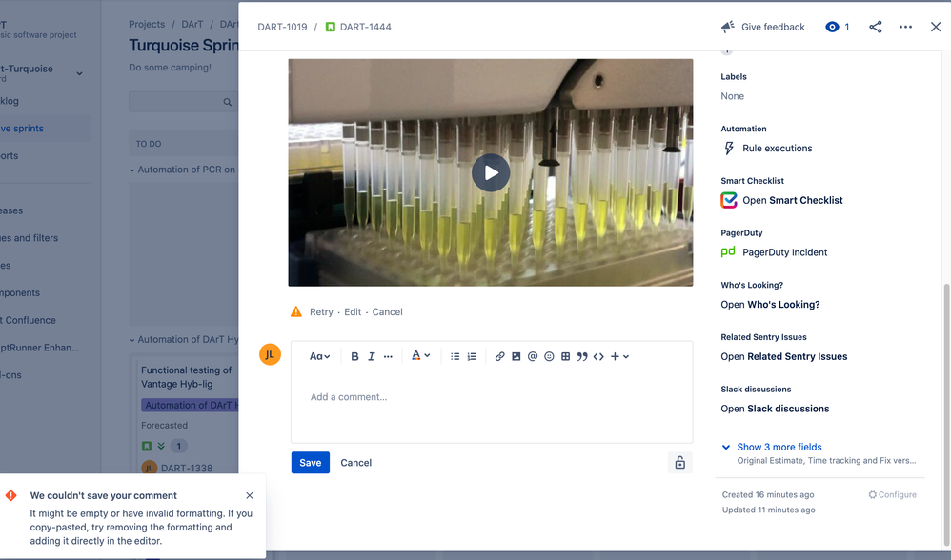Insert a bulleted list
This screenshot has width=951, height=560.
(455, 356)
